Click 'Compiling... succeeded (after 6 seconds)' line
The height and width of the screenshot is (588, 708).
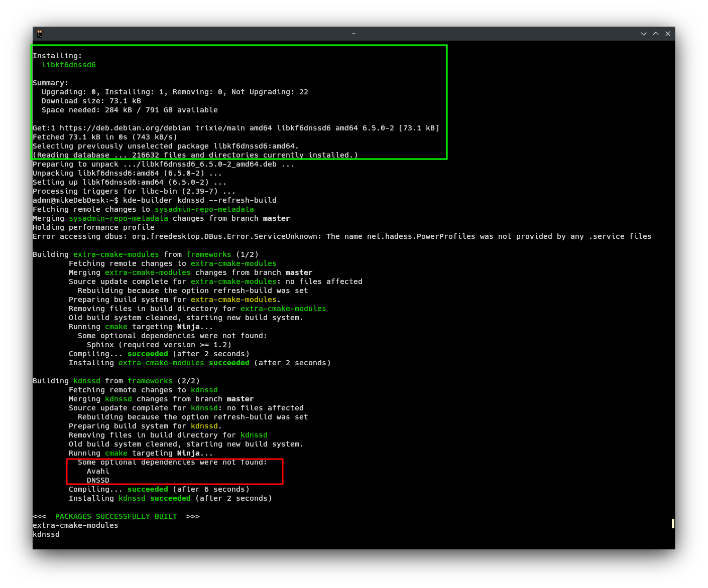(x=159, y=489)
